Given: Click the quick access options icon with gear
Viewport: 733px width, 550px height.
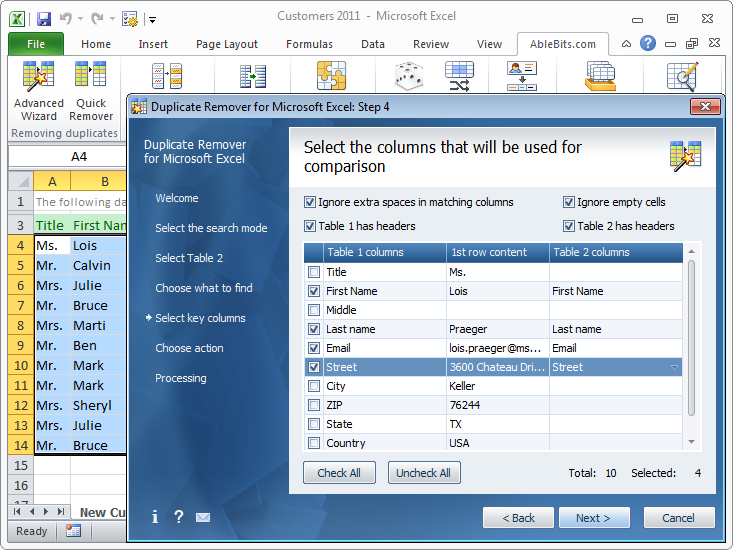Looking at the screenshot, I should click(x=130, y=19).
